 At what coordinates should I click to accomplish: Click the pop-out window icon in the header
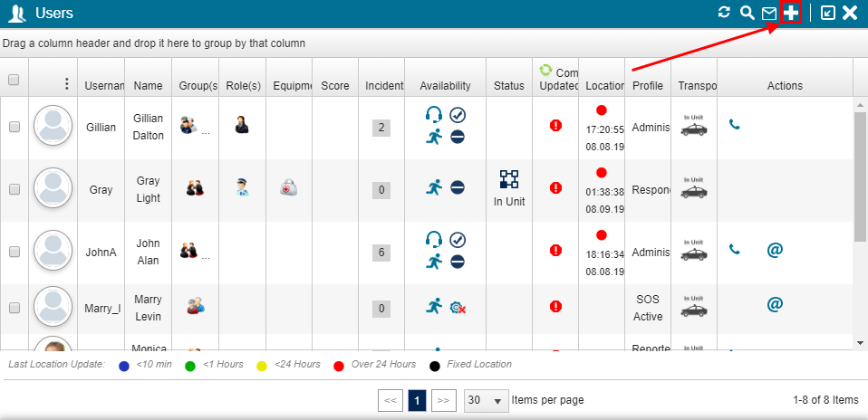(x=827, y=13)
